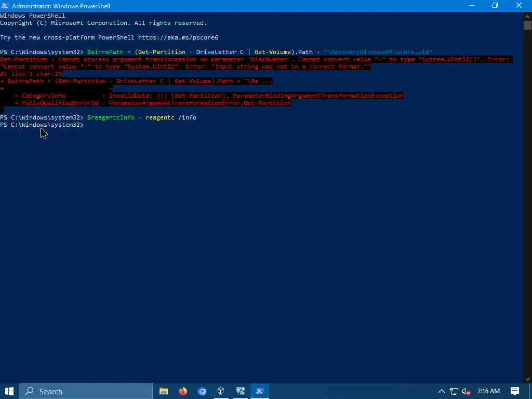Open File Explorer from the taskbar
The width and height of the screenshot is (532, 399).
[164, 391]
